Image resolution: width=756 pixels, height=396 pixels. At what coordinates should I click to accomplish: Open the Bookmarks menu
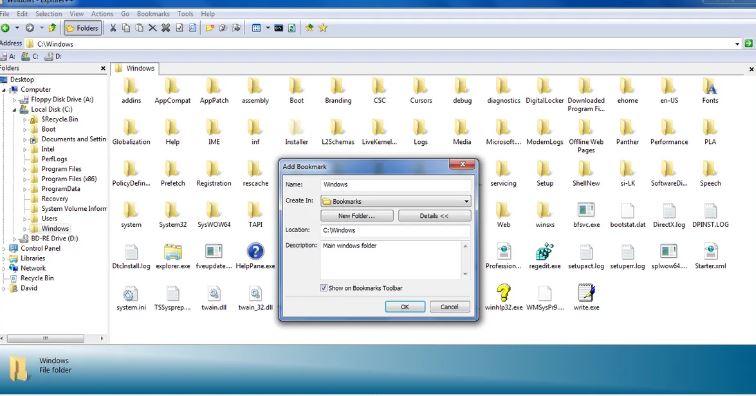click(x=153, y=14)
